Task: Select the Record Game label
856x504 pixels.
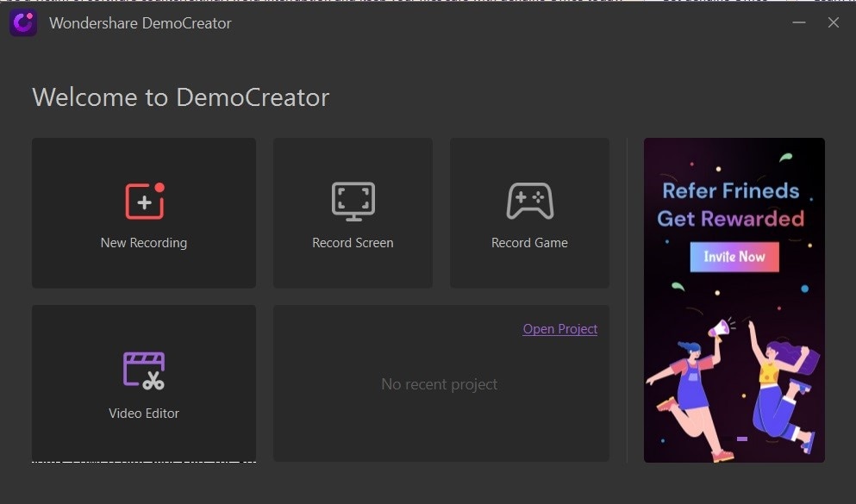Action: click(529, 243)
